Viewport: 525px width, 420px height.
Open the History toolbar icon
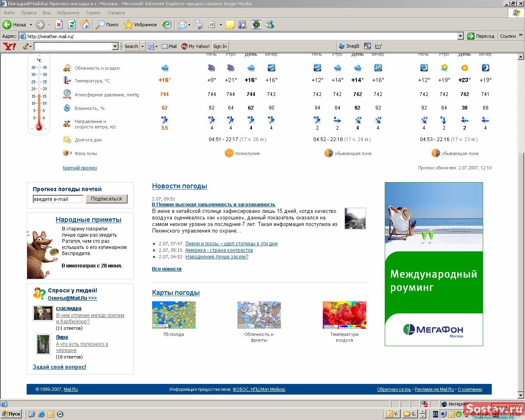click(x=167, y=25)
